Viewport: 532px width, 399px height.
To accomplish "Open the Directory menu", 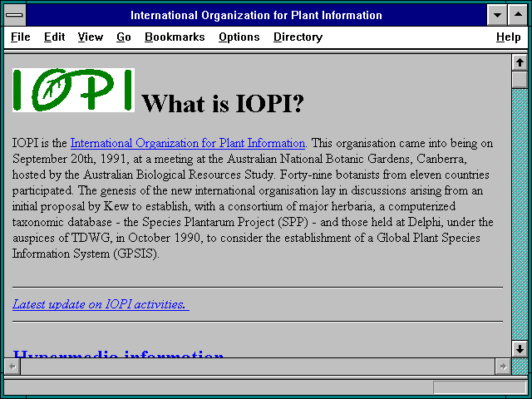I will [x=298, y=37].
